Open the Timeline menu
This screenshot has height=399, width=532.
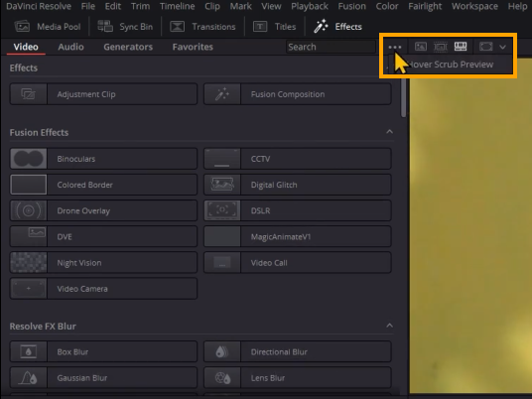pyautogui.click(x=177, y=6)
